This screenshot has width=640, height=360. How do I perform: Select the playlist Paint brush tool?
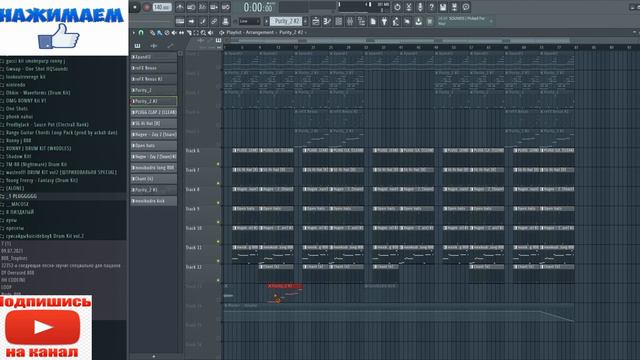click(x=159, y=33)
